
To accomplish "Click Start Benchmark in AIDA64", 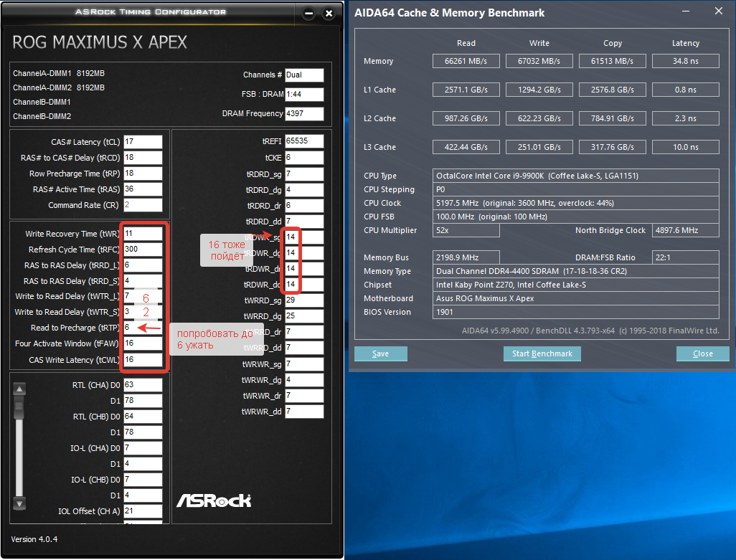I will tap(542, 353).
